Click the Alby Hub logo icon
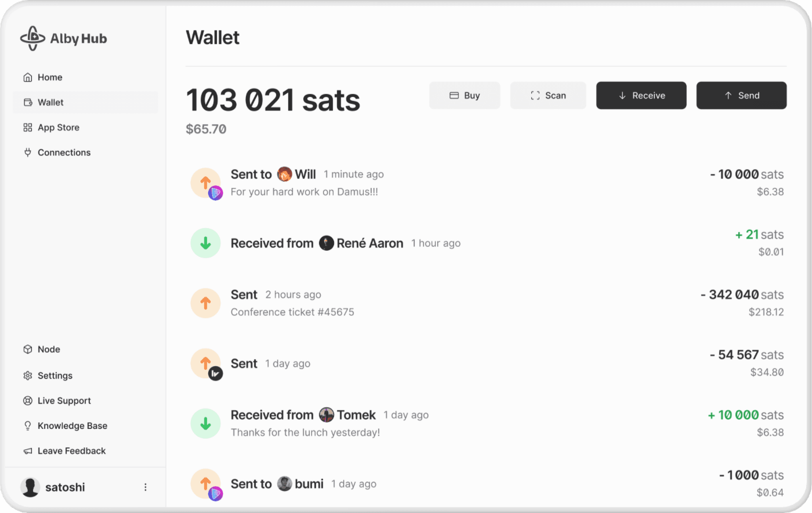This screenshot has width=812, height=513. 33,38
